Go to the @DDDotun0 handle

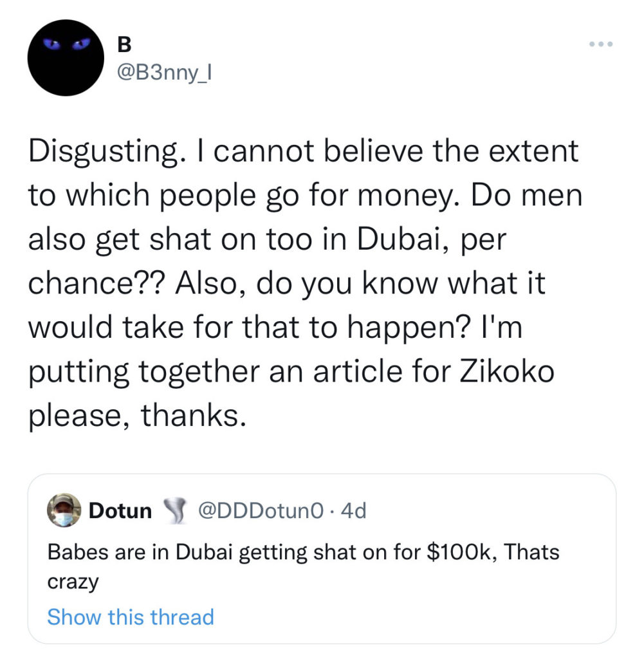click(x=260, y=511)
